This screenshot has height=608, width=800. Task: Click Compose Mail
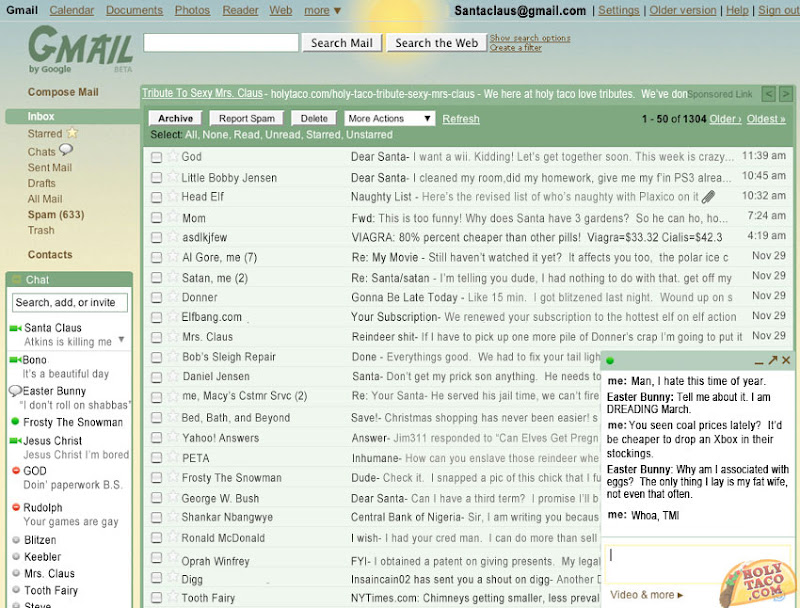(63, 92)
